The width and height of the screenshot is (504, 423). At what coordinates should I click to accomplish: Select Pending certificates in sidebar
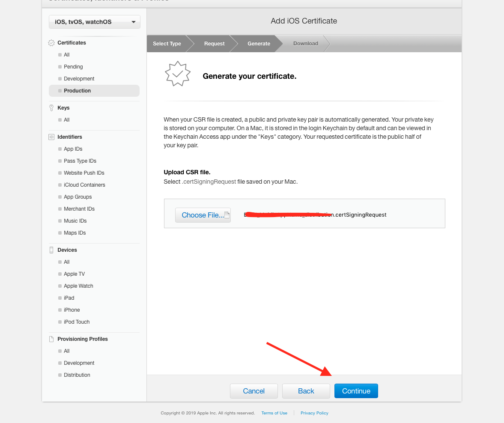(x=73, y=67)
